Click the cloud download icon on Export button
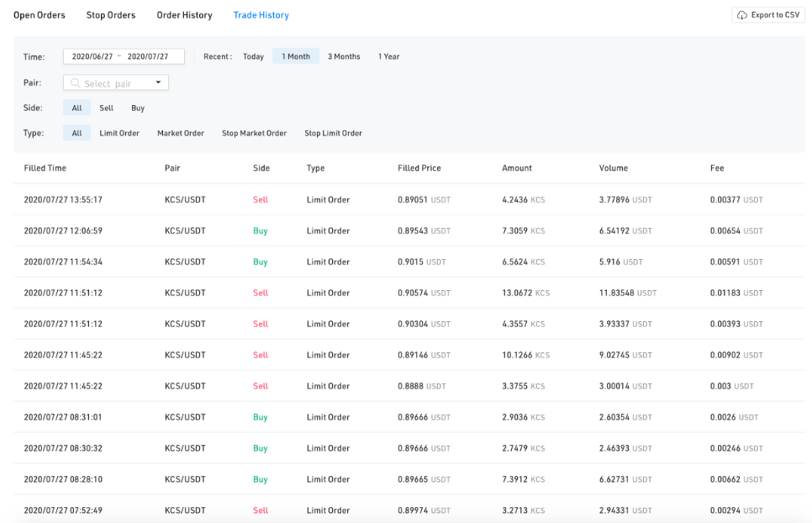Viewport: 812px width, 523px height. pos(741,14)
